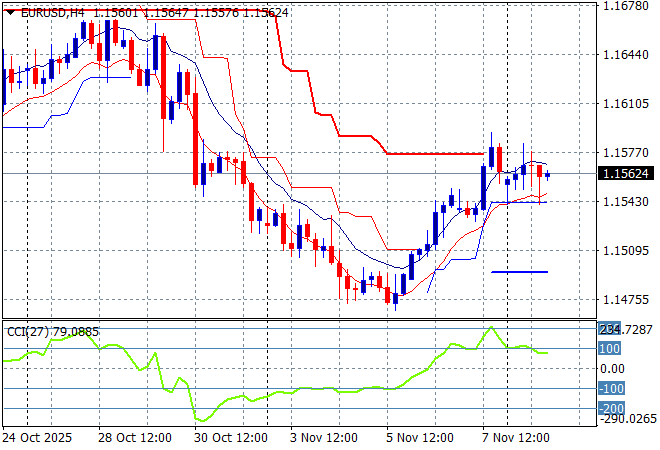Click the 1.16105 price level label
The height and width of the screenshot is (450, 660).
[x=625, y=104]
